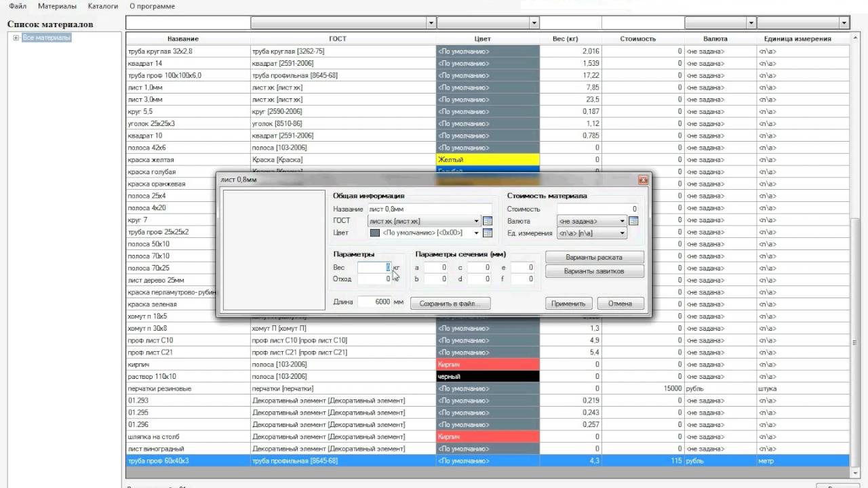Screen dimensions: 868x488
Task: Click Сохранить в файл button
Action: tap(450, 304)
